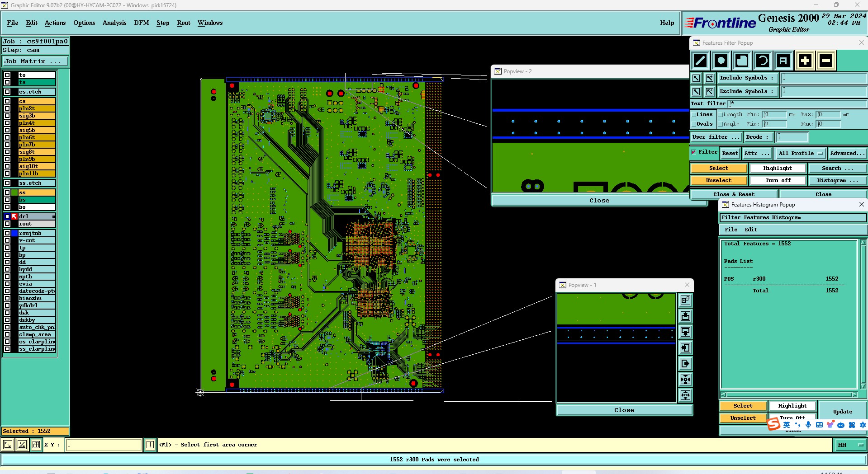
Task: Enable the Ovals checkbox in filter popup
Action: pyautogui.click(x=694, y=124)
